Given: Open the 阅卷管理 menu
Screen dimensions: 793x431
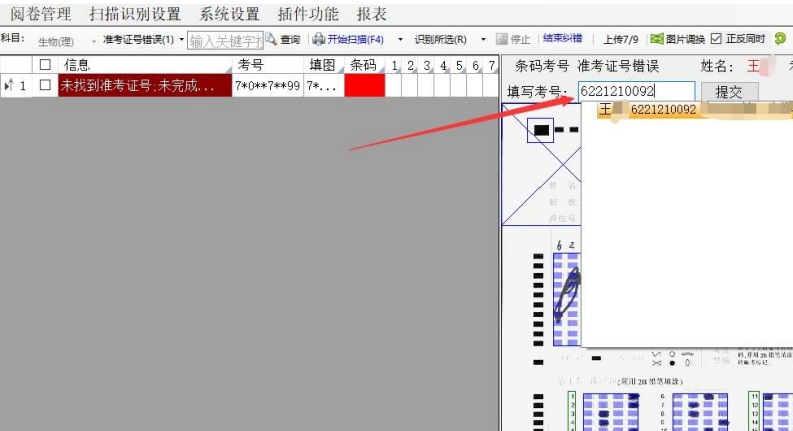Looking at the screenshot, I should coord(41,14).
